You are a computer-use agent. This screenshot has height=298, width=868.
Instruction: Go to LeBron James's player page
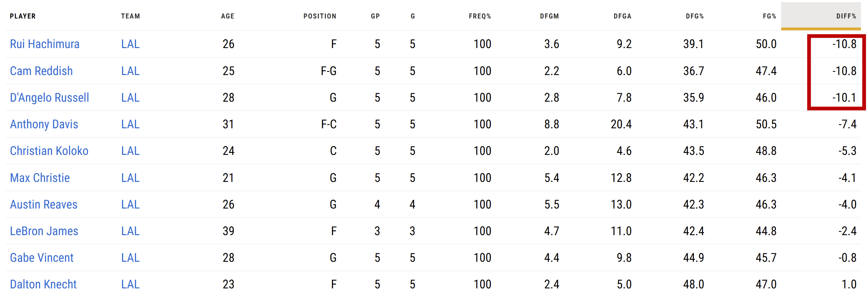(44, 231)
